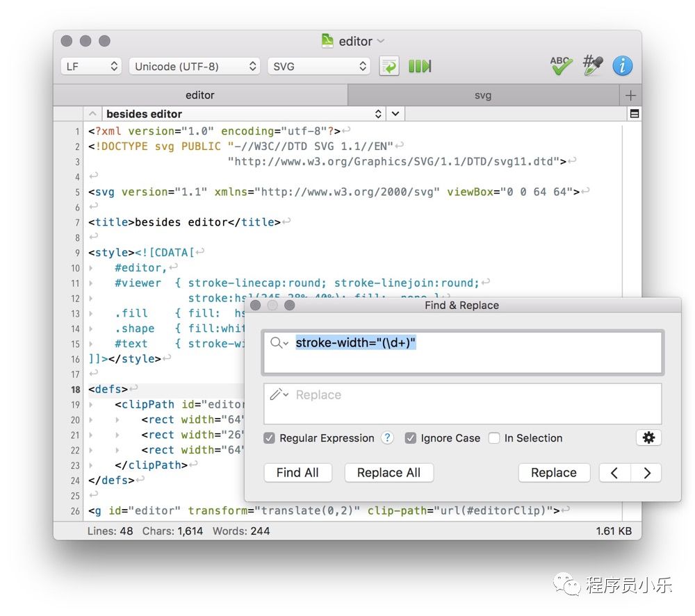Switch to the editor tab
Viewport: 695px width, 616px height.
tap(200, 95)
